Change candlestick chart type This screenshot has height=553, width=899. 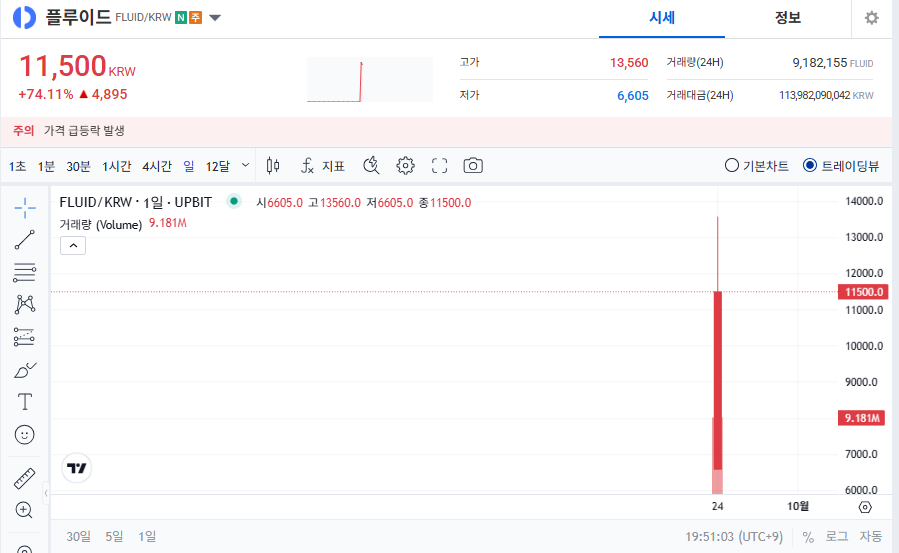[x=273, y=166]
